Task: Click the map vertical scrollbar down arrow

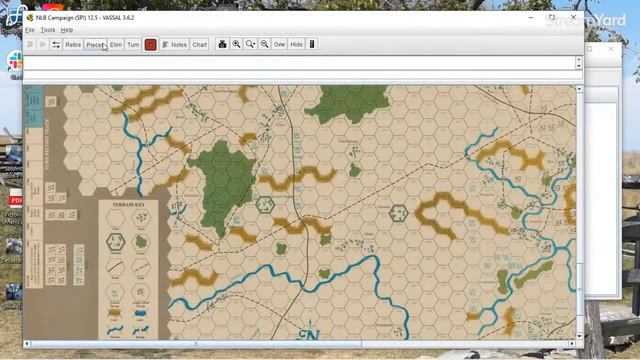Action: (580, 336)
